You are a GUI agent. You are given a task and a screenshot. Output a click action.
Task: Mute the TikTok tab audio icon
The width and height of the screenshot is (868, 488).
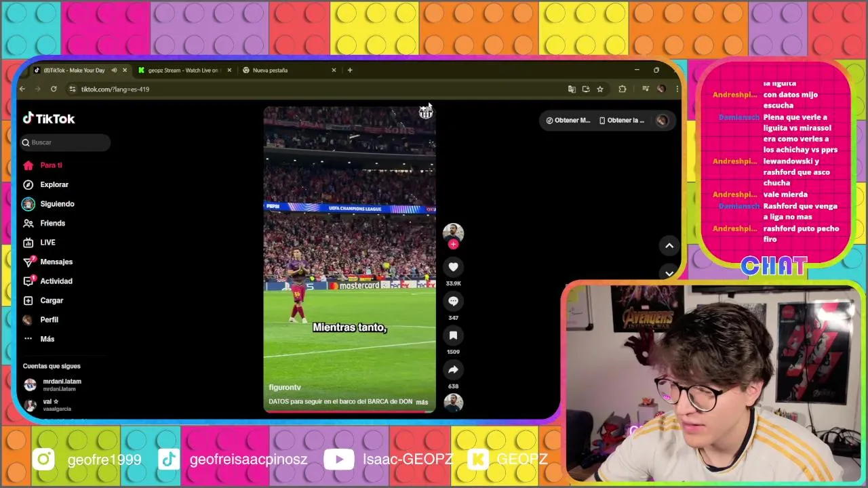click(114, 70)
